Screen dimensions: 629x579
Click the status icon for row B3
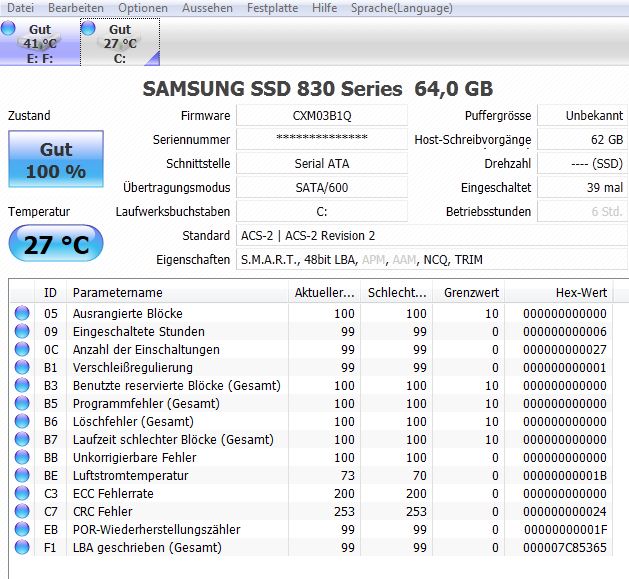22,385
